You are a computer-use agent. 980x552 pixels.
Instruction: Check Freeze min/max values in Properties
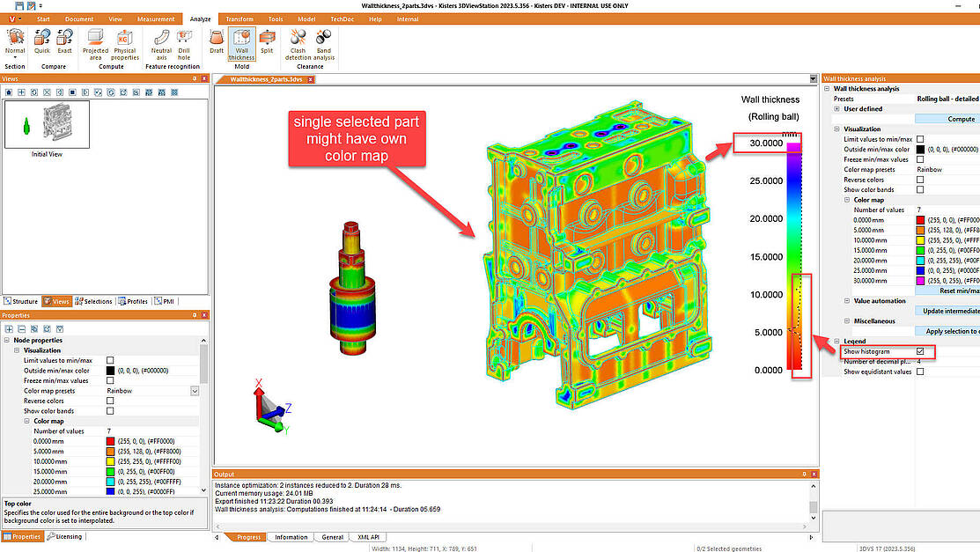click(x=110, y=380)
